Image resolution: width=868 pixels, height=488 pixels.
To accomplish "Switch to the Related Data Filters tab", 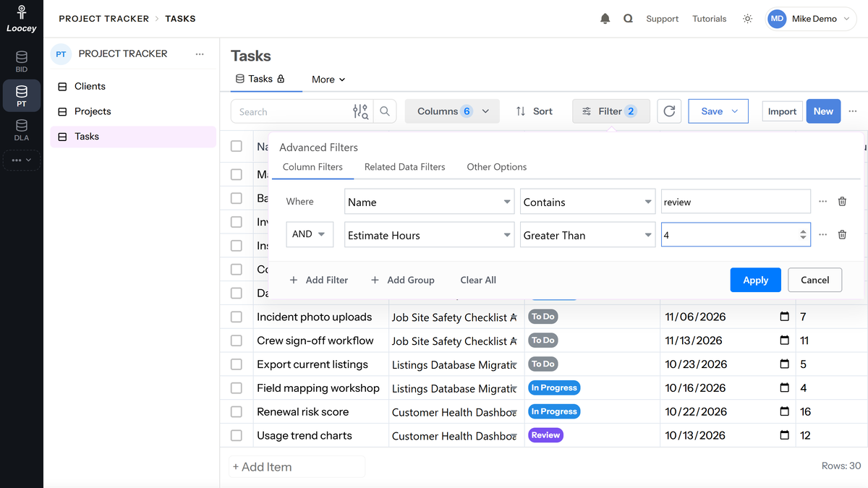I will (405, 167).
